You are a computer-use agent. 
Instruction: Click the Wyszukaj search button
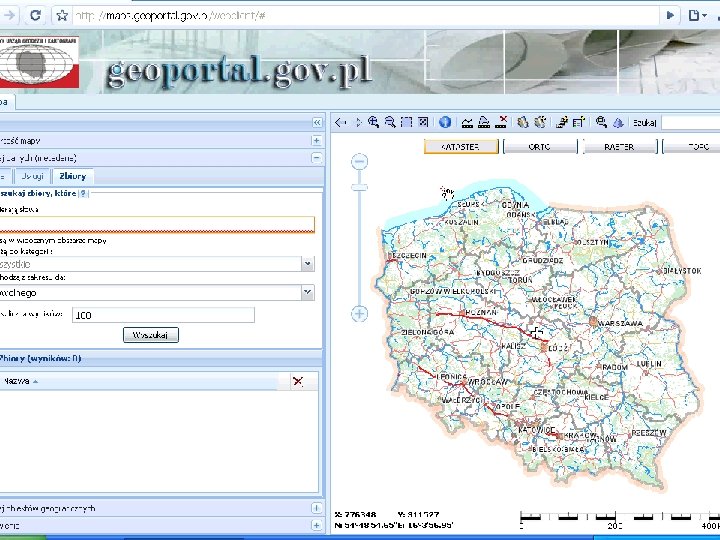pyautogui.click(x=151, y=335)
